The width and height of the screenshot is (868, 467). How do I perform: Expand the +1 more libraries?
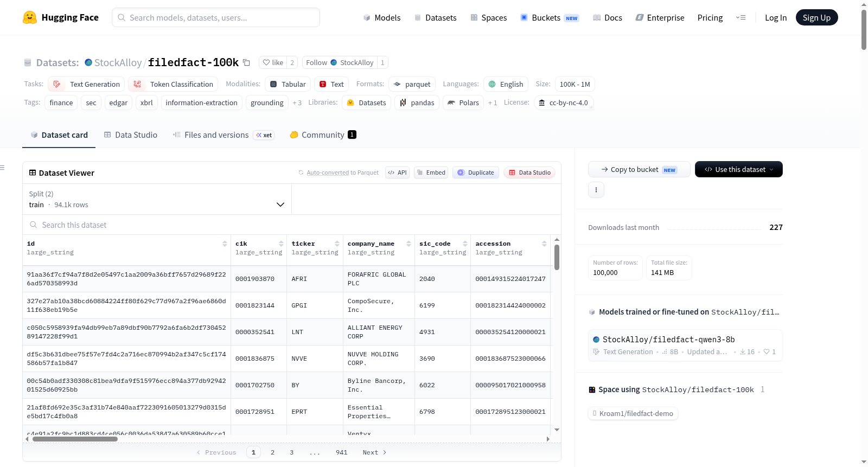493,103
